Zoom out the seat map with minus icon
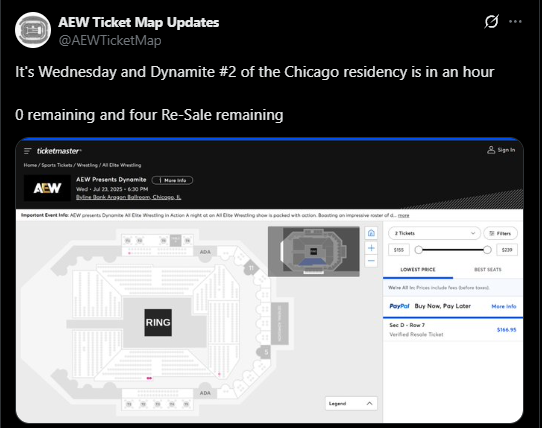542x428 pixels. [x=371, y=261]
